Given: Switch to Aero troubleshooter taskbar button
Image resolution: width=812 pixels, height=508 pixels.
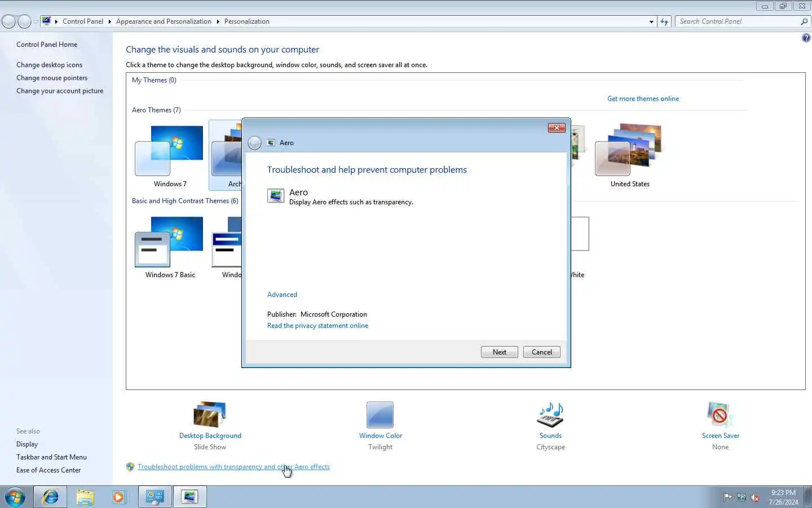Looking at the screenshot, I should (x=189, y=497).
